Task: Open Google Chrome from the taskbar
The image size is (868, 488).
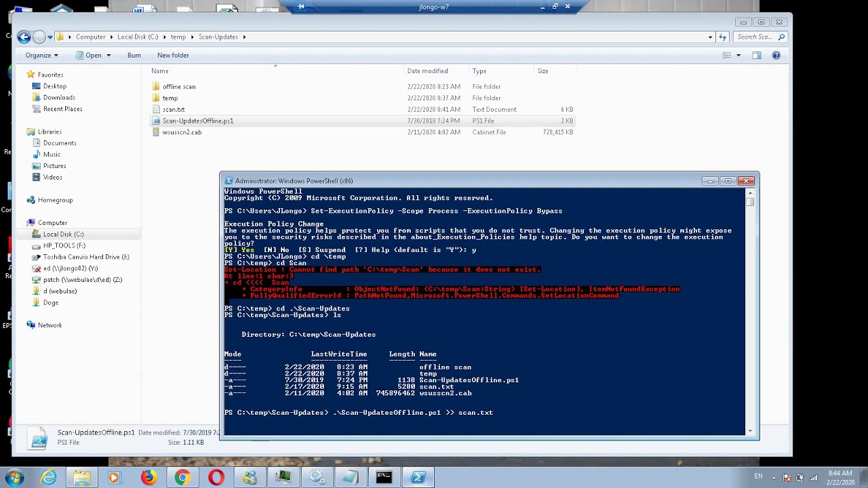Action: (182, 478)
